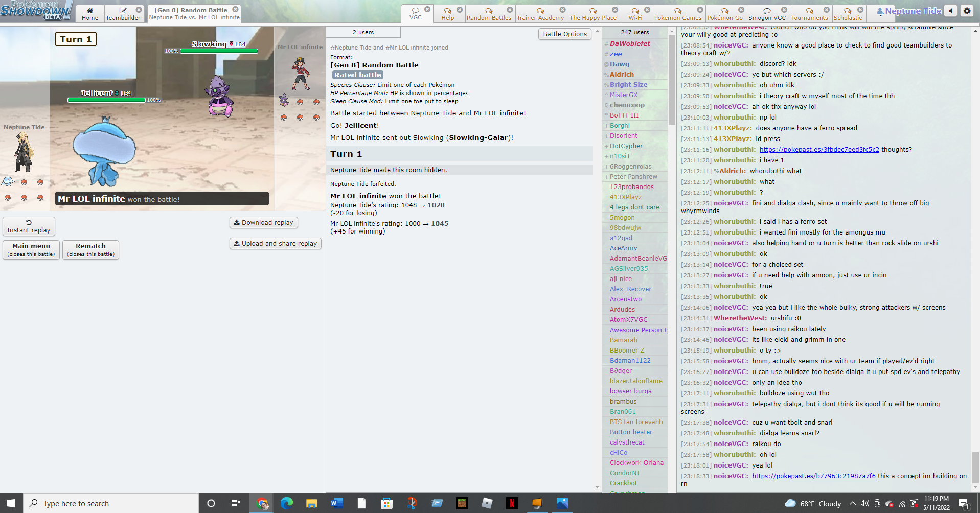Viewport: 980px width, 513px height.
Task: Click the taskbar search box
Action: coord(111,503)
